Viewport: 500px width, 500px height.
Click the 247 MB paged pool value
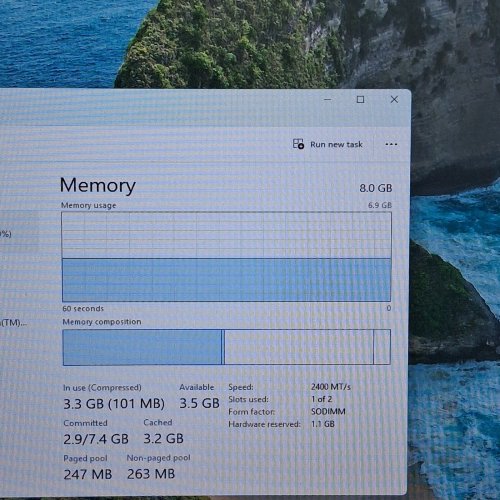point(88,474)
